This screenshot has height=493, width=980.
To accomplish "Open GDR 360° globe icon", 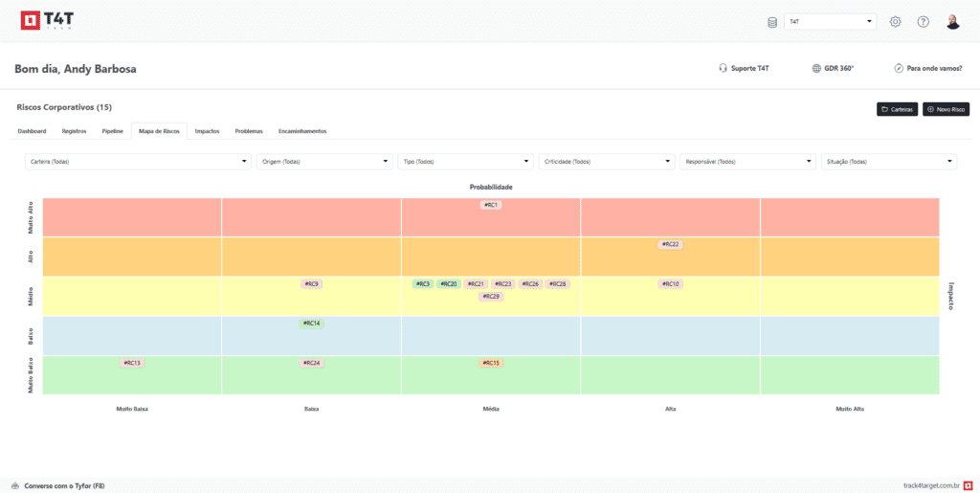I will tap(816, 69).
